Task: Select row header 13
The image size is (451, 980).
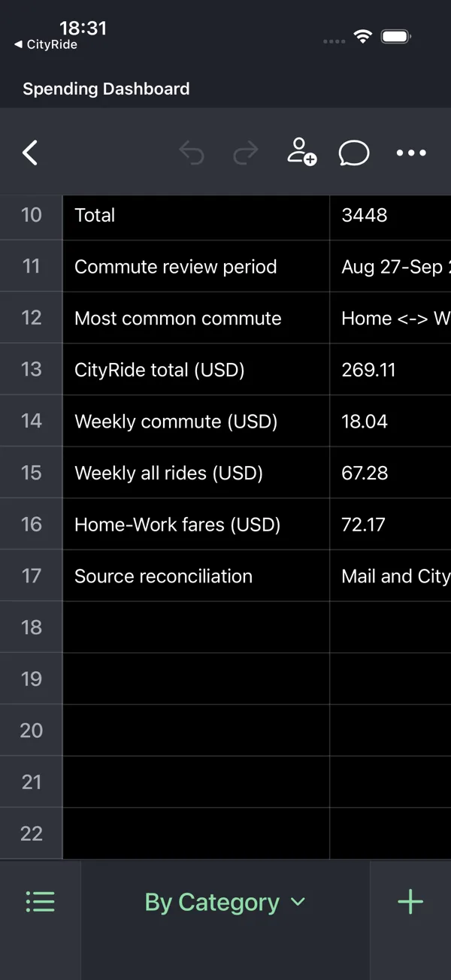Action: [x=32, y=370]
